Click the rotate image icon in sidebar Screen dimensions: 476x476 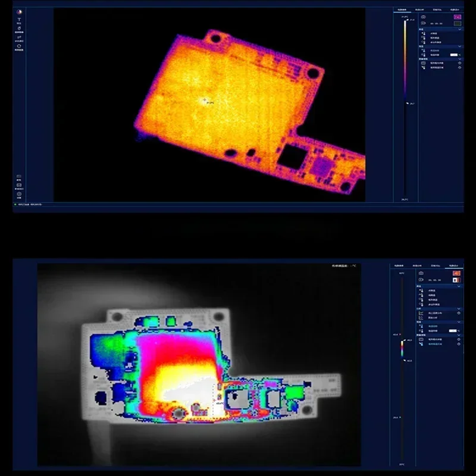tap(19, 28)
